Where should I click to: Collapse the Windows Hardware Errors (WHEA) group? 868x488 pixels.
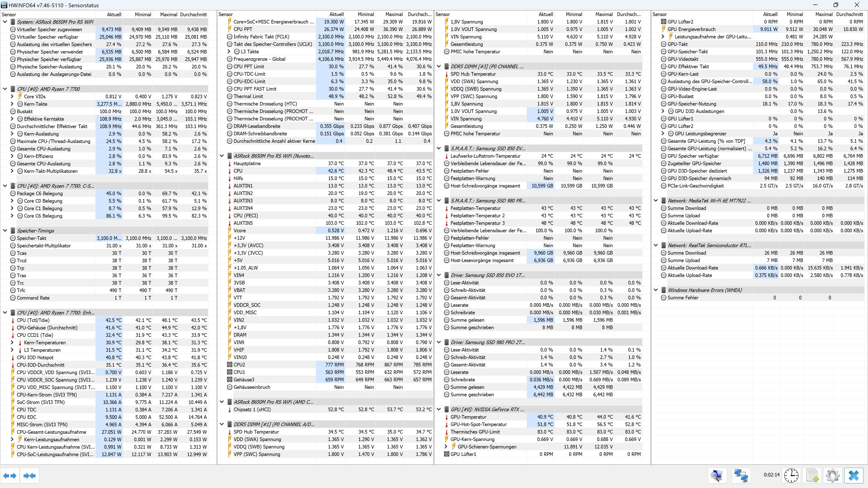[x=656, y=290]
